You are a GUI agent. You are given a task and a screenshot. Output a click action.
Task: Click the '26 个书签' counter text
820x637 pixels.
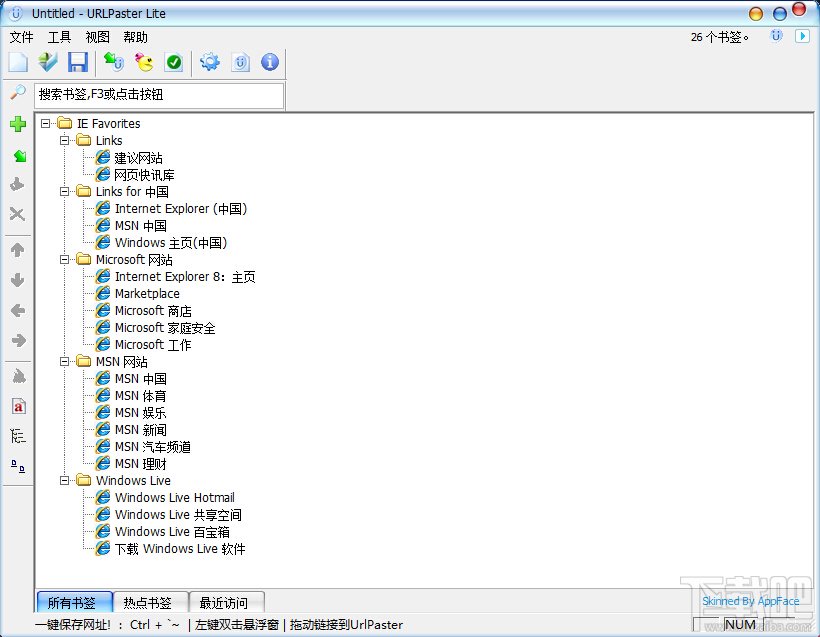click(x=720, y=37)
